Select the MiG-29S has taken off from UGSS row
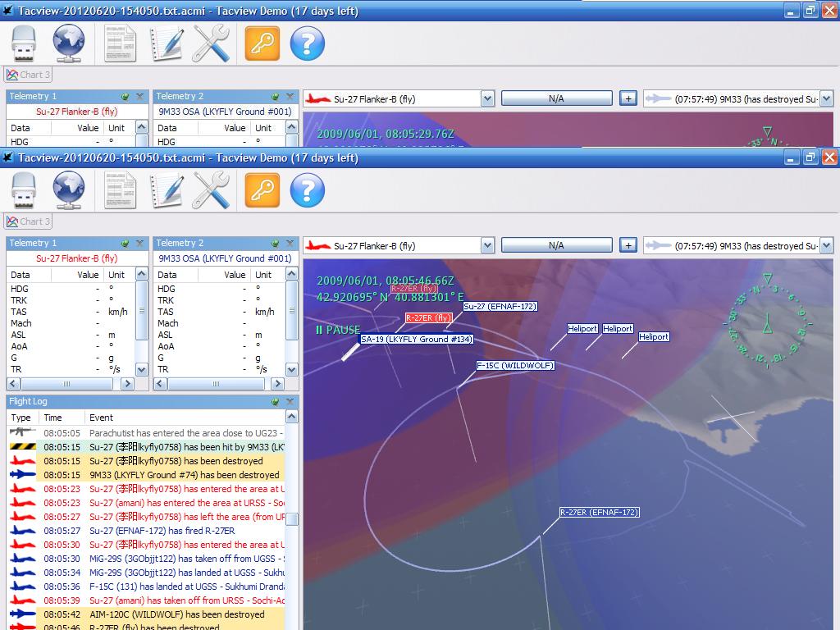Image resolution: width=840 pixels, height=630 pixels. [x=148, y=559]
